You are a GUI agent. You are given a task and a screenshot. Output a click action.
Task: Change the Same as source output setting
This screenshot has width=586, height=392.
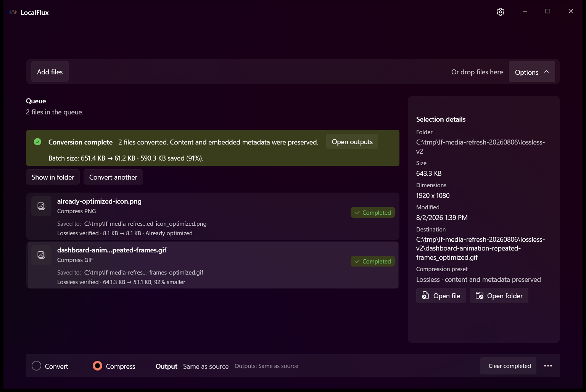click(x=206, y=366)
